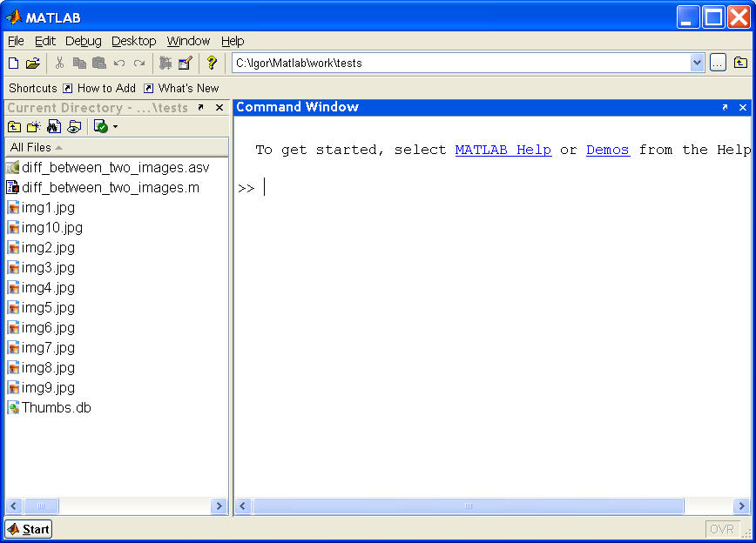Click the up-folder icon in Current Directory panel

(x=15, y=127)
